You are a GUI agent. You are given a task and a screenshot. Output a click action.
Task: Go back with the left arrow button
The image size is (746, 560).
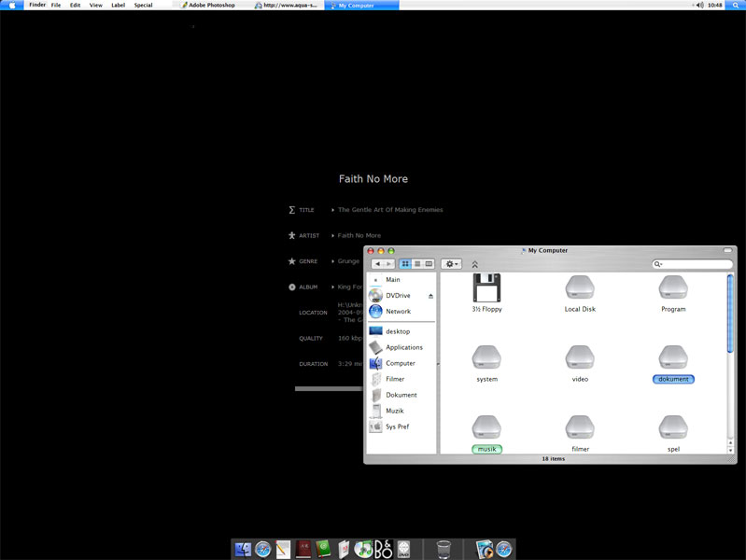coord(377,264)
